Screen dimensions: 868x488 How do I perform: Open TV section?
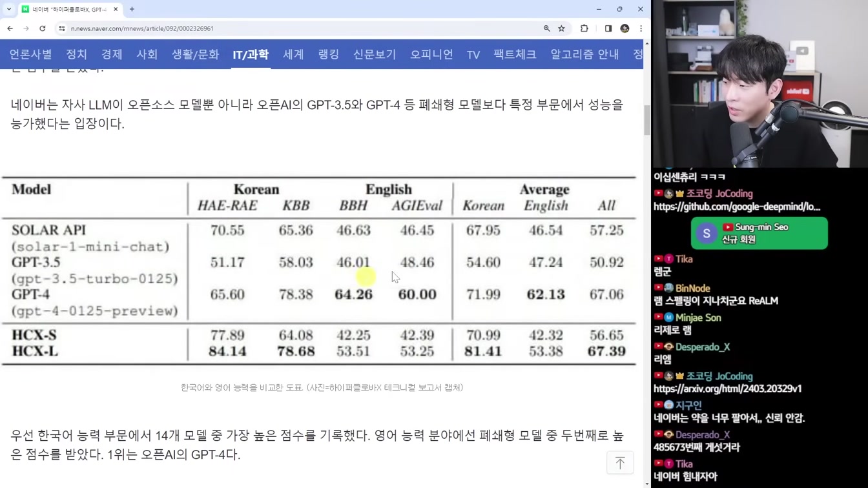[473, 55]
